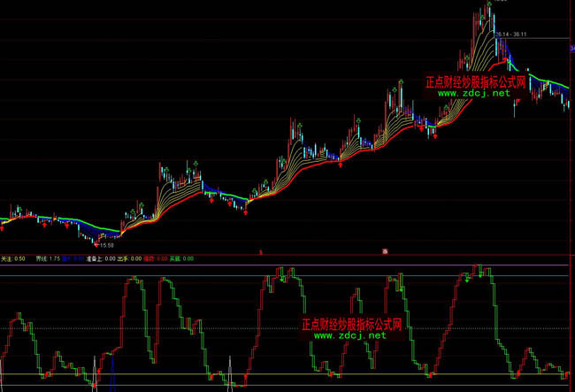Select the 准备上 indicator label
The height and width of the screenshot is (392, 575).
click(x=96, y=259)
